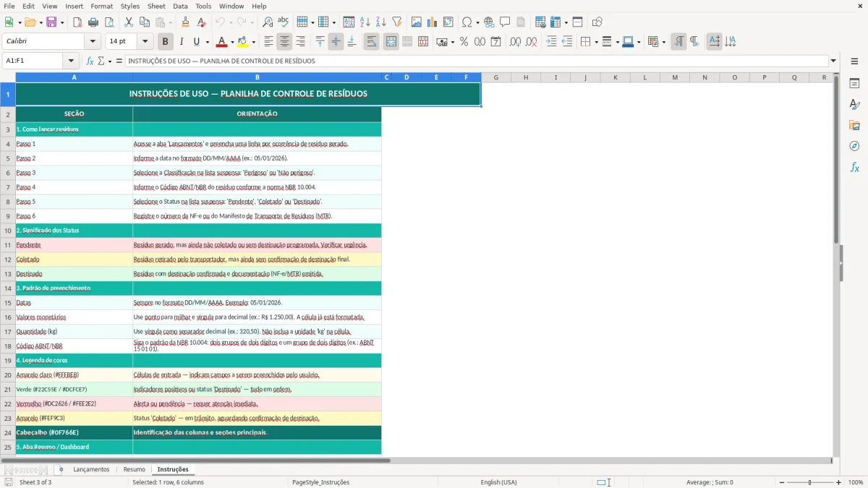The image size is (868, 488).
Task: Open Print Preview toggle
Action: [109, 22]
